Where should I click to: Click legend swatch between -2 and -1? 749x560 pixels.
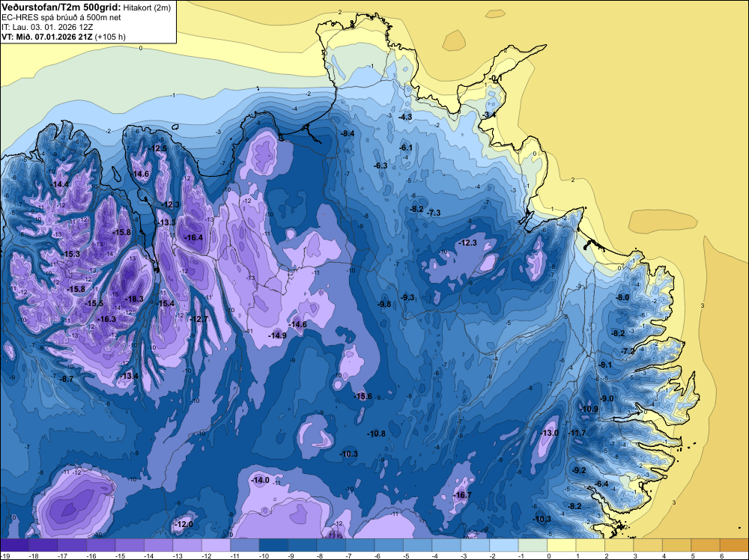point(504,545)
